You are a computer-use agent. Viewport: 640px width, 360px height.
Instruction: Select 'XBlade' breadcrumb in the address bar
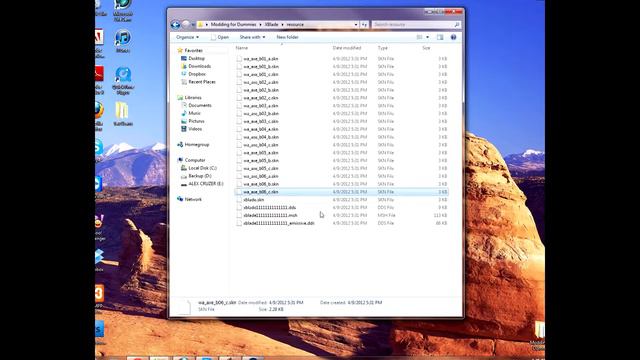[x=271, y=24]
